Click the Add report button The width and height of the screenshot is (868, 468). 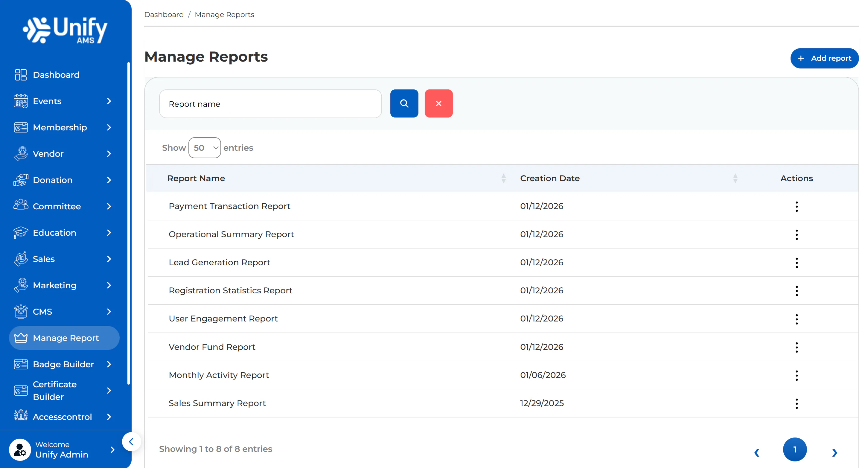click(x=824, y=58)
